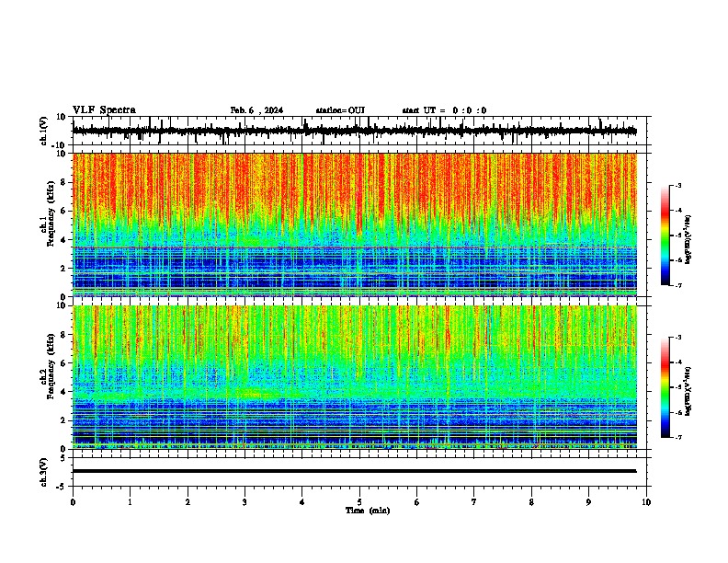This screenshot has width=728, height=563.
Task: Click the ch.1 color bar "-5" label
Action: [x=678, y=236]
